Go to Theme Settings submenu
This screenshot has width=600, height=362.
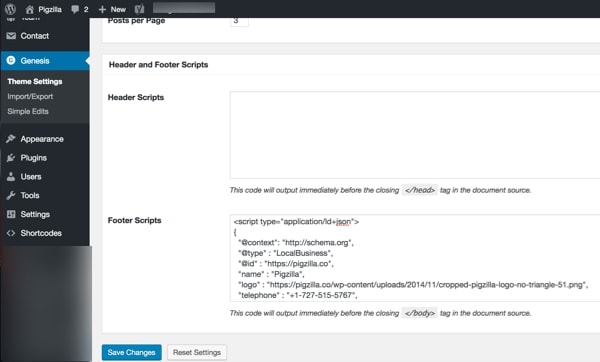[35, 82]
